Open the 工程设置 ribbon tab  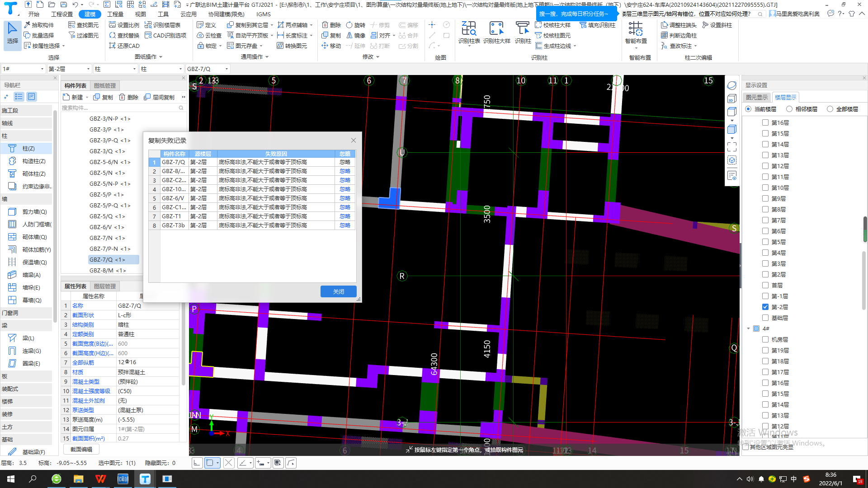click(x=62, y=14)
